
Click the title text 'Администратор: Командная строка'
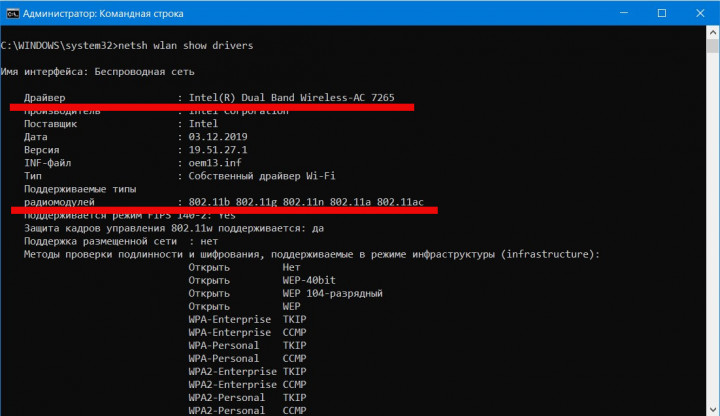103,14
